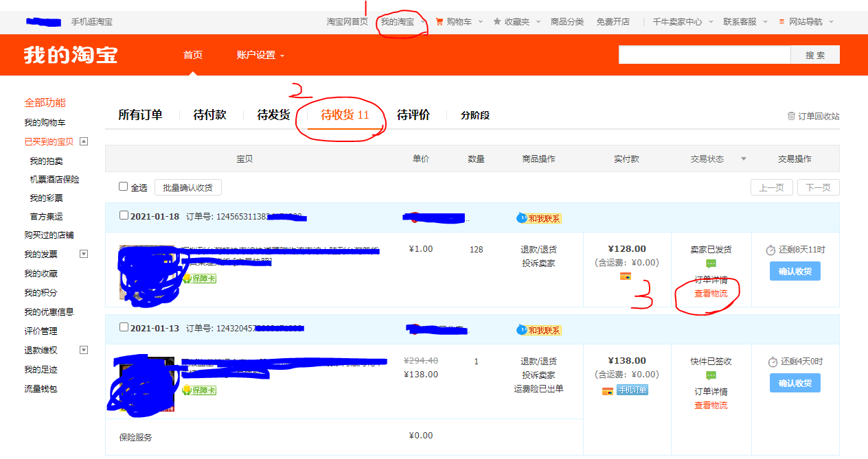Switch to the 待评价 tab
The image size is (868, 459).
pyautogui.click(x=413, y=115)
